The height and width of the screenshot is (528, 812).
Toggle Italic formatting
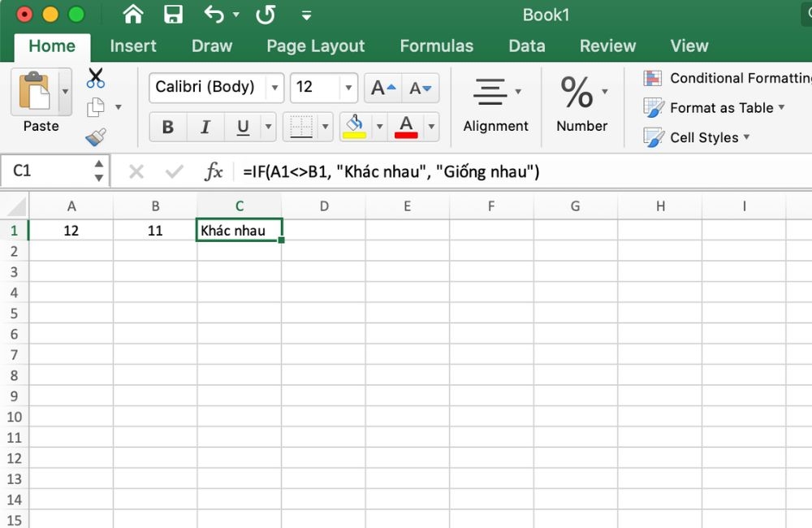[x=205, y=127]
